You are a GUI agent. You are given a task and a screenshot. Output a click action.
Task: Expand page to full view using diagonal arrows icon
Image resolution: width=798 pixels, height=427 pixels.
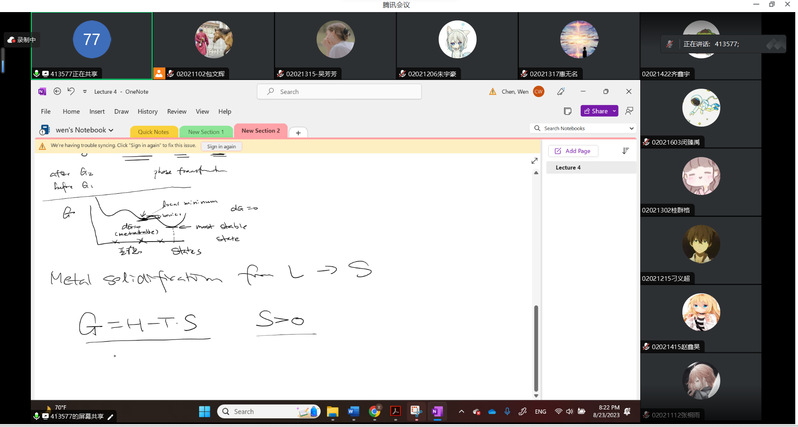point(535,160)
